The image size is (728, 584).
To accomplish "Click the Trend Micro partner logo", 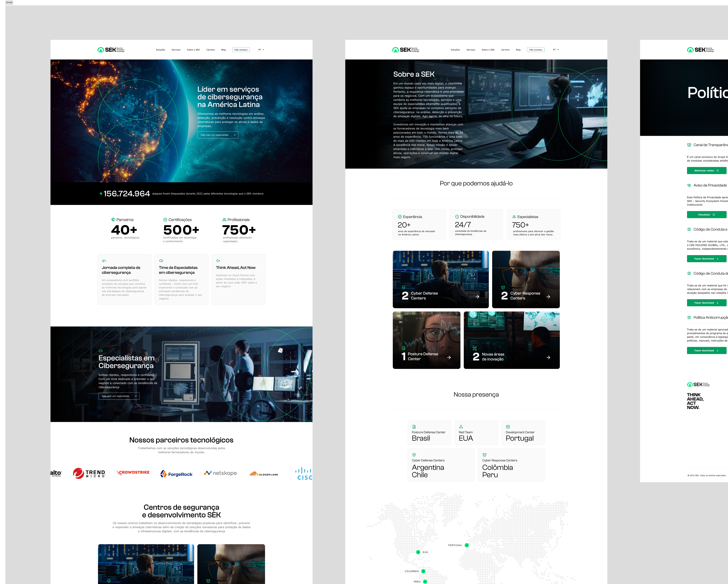I will (x=89, y=473).
